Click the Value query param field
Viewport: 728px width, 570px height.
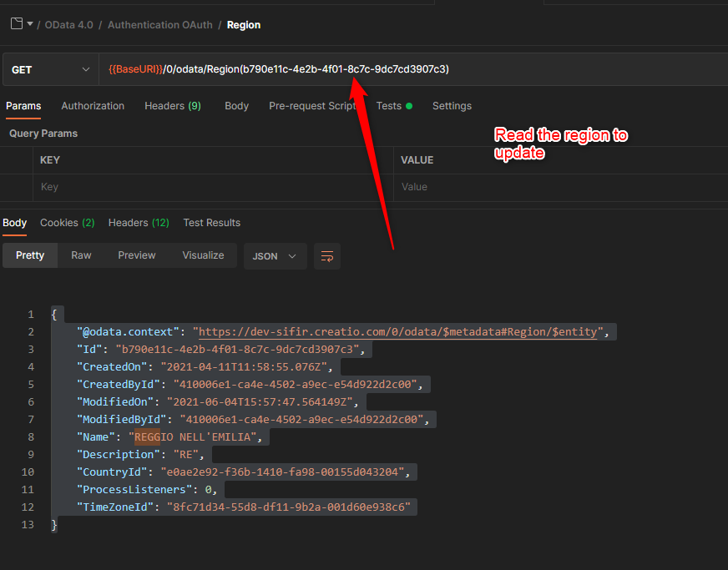(561, 187)
